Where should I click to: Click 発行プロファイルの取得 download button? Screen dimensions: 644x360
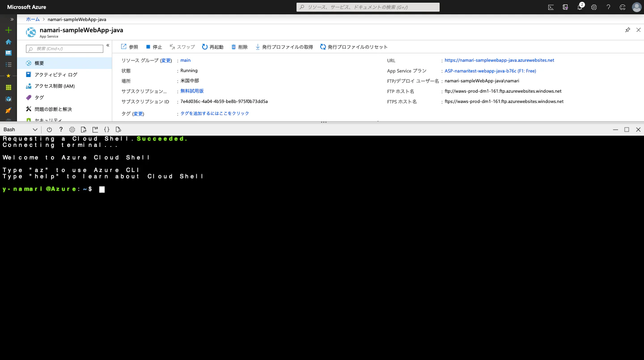tap(284, 47)
